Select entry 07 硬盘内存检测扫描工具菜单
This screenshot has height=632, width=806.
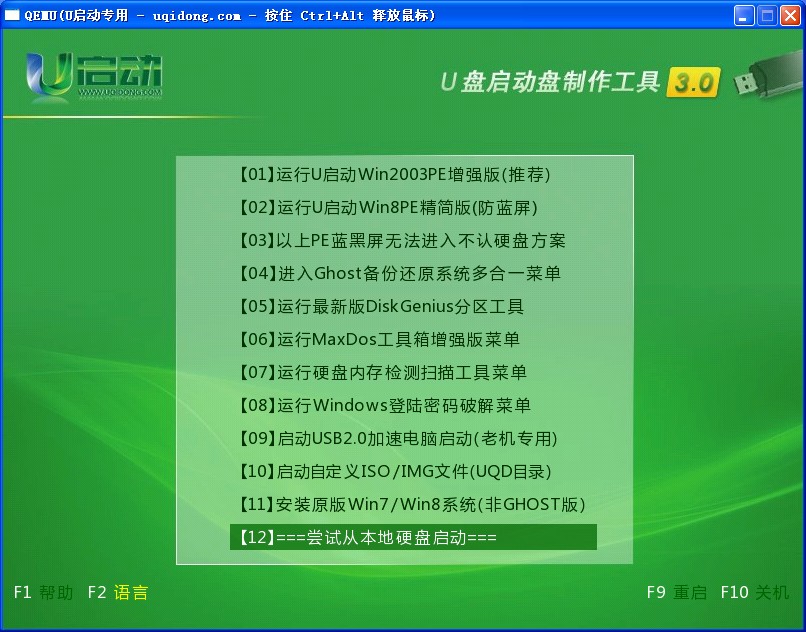[382, 372]
